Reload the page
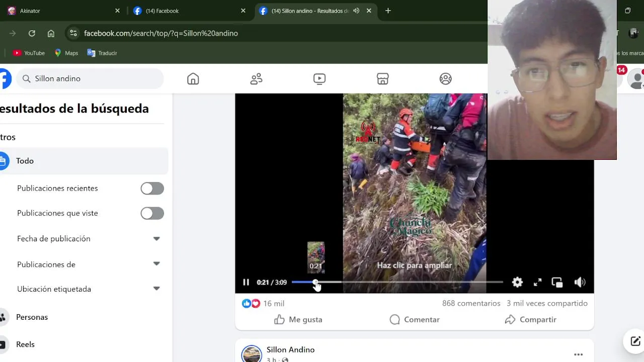644x362 pixels. (32, 33)
